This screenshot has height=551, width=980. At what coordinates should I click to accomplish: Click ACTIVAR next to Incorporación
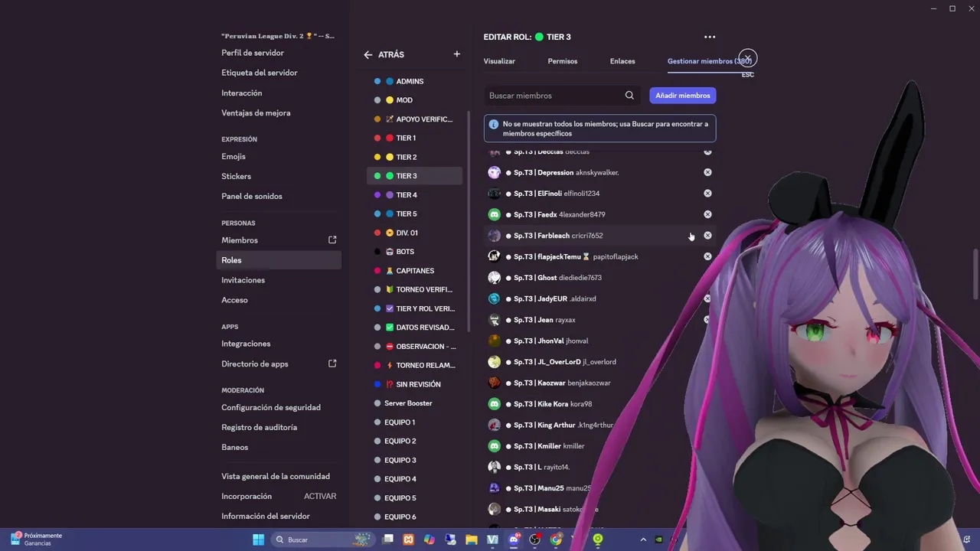(320, 496)
